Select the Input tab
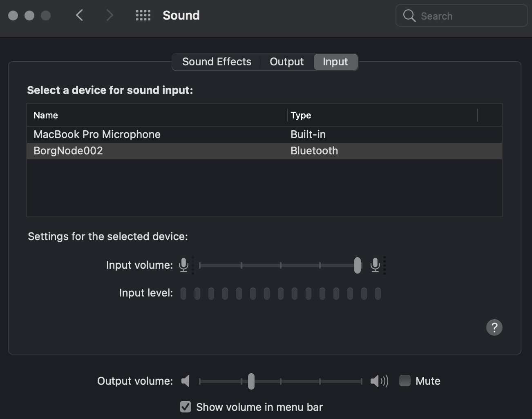 click(x=335, y=62)
